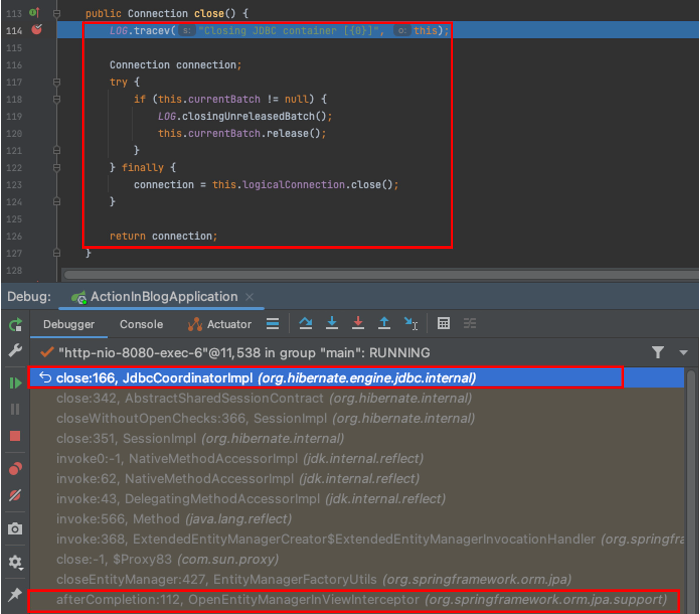Collapse the try block at line 117
Viewport: 700px width, 614px height.
pyautogui.click(x=57, y=82)
